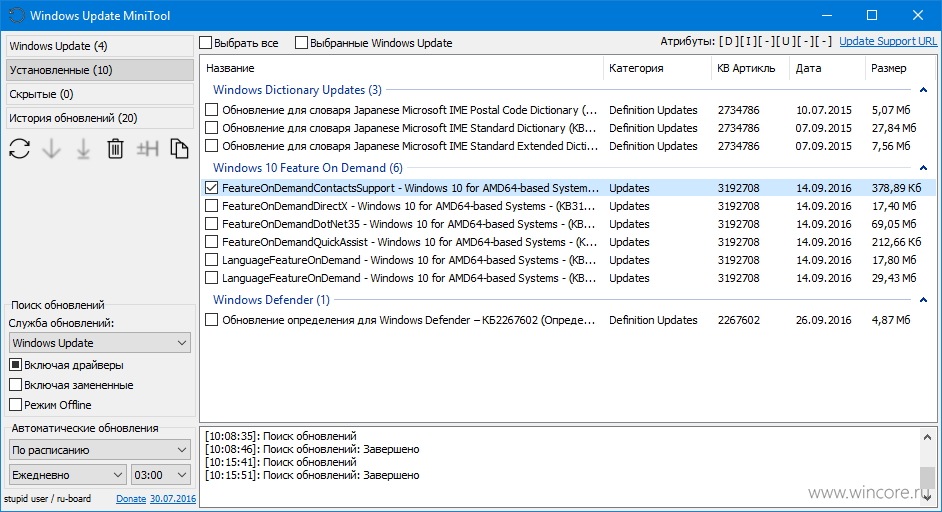Check Japanese IME Standard Extended Dictionary update

(211, 146)
